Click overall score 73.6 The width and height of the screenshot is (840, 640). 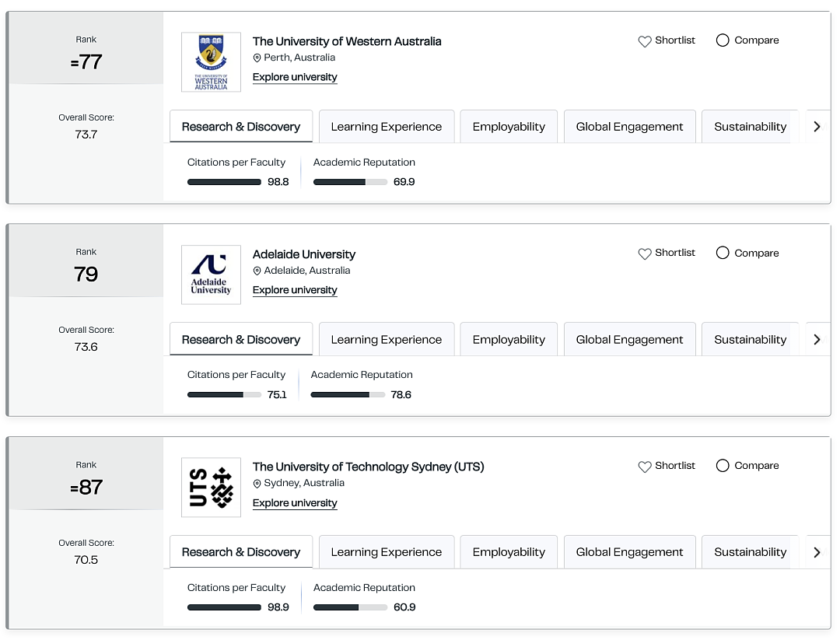(x=86, y=347)
